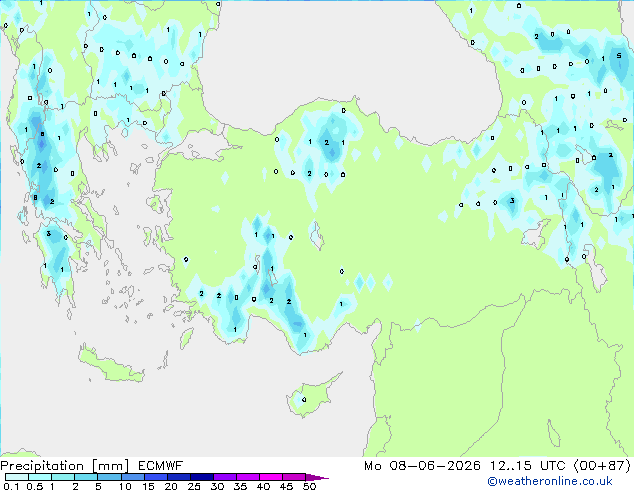Click the 25–30 mm dark navy legend swatch
Viewport: 634px width, 490px height.
202,477
